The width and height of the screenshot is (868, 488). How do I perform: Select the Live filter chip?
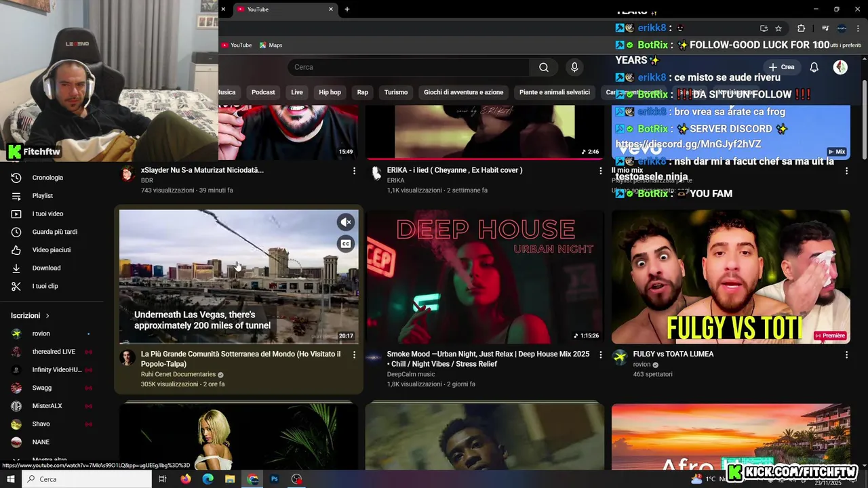tap(297, 92)
